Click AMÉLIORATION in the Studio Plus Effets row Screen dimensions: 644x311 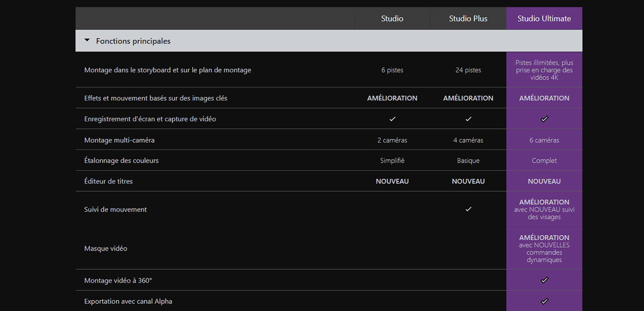click(x=468, y=98)
